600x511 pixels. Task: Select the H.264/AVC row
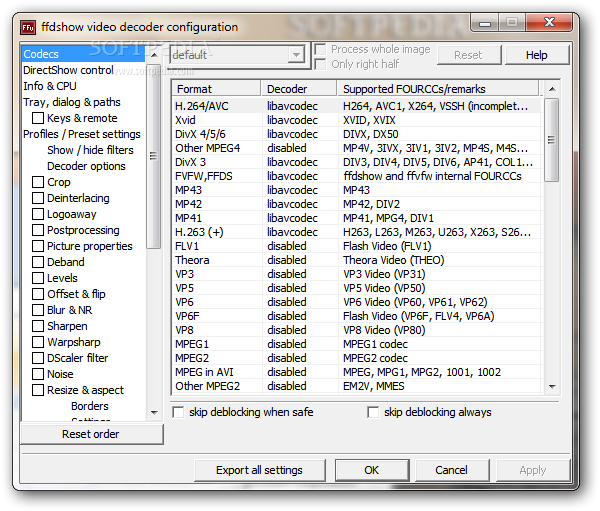(357, 106)
